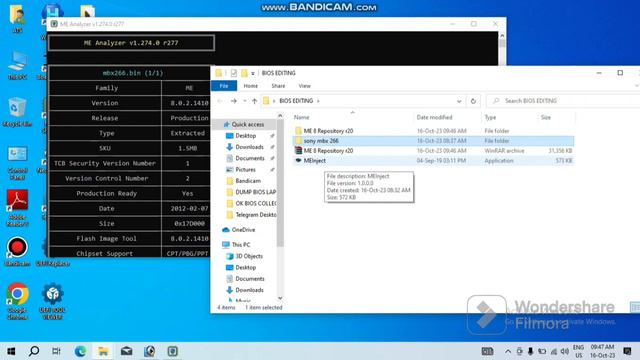This screenshot has height=360, width=640.
Task: Expand the quick access toolbar dropdown
Action: click(253, 73)
